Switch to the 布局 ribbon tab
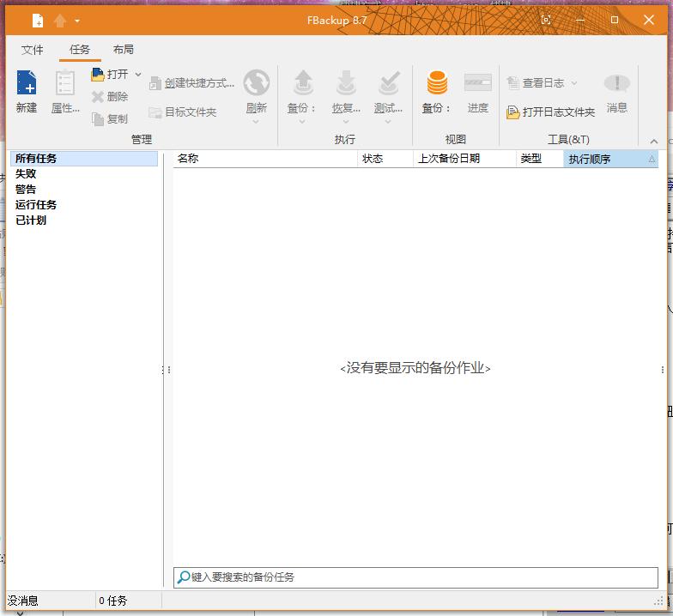 pyautogui.click(x=124, y=50)
